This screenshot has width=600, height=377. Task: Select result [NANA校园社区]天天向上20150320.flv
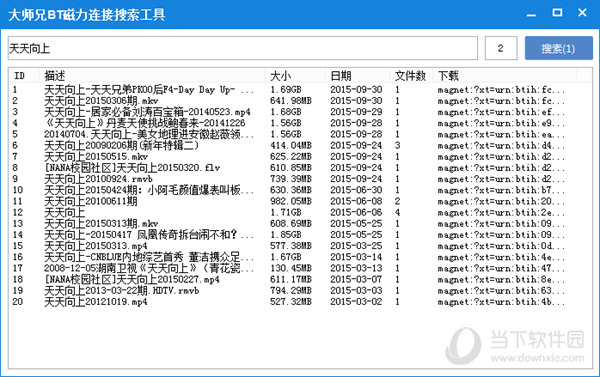coord(132,168)
